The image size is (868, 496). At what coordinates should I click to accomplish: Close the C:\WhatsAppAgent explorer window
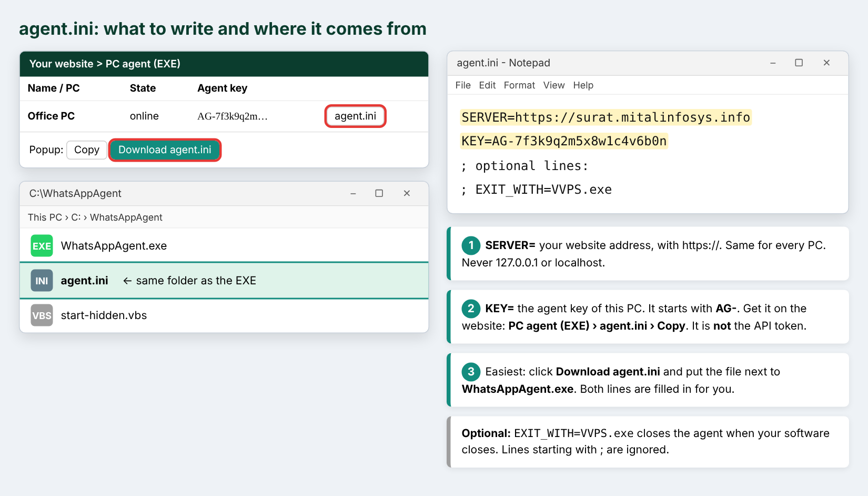tap(407, 193)
